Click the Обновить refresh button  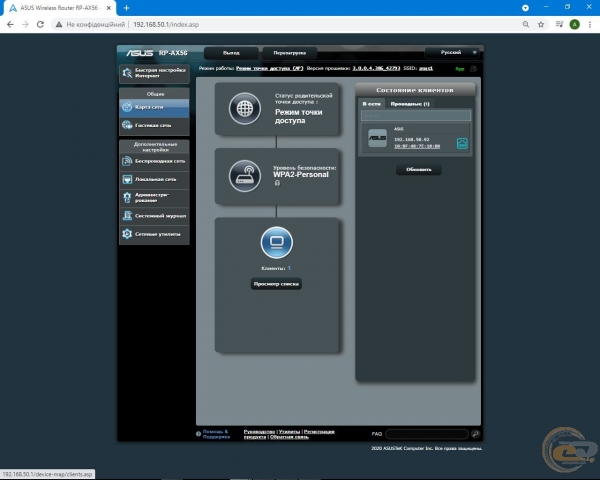point(419,170)
